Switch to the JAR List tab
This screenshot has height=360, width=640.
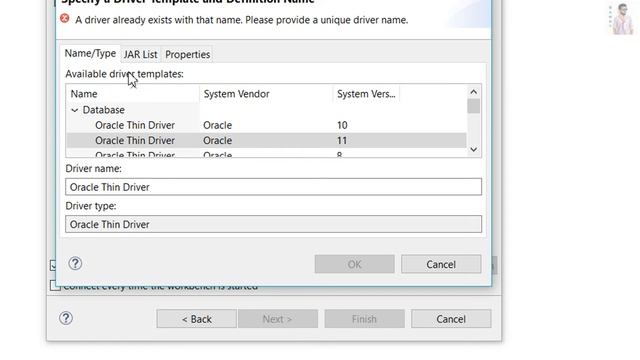(x=140, y=54)
